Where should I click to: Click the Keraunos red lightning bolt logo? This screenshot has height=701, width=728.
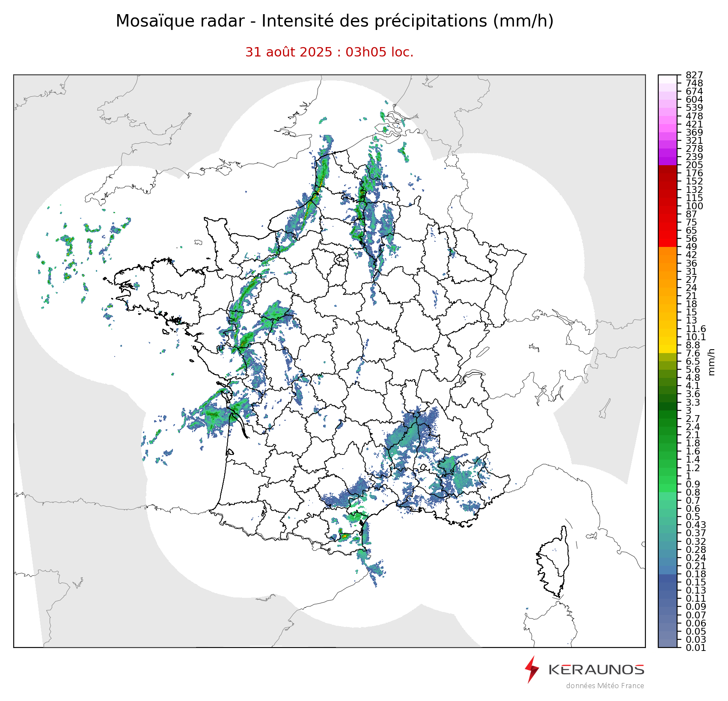point(532,669)
